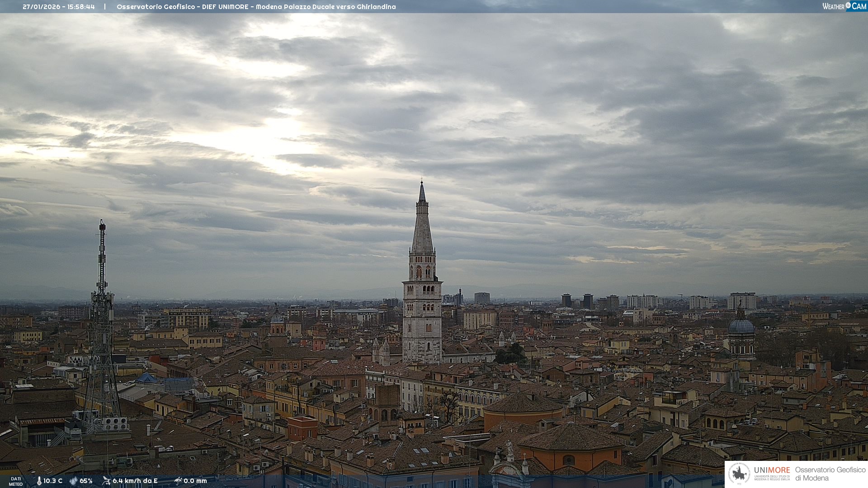The height and width of the screenshot is (488, 868).
Task: Click the WeatherCam camera lens icon
Action: click(848, 5)
